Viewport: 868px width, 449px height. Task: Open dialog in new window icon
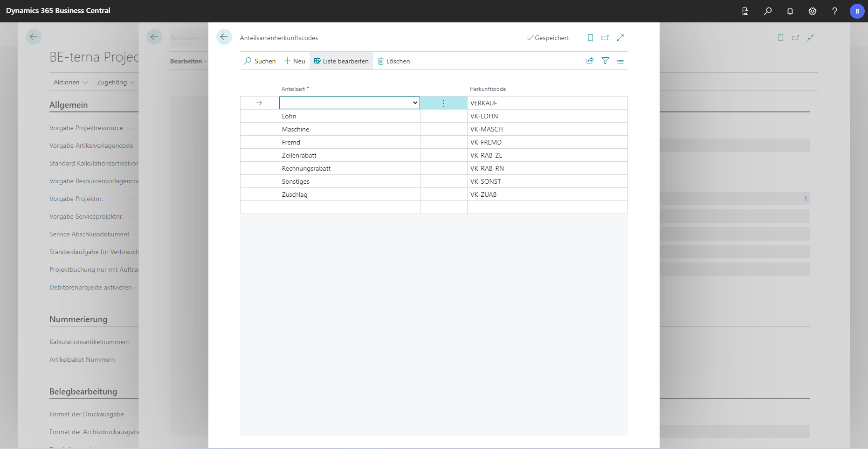click(605, 38)
